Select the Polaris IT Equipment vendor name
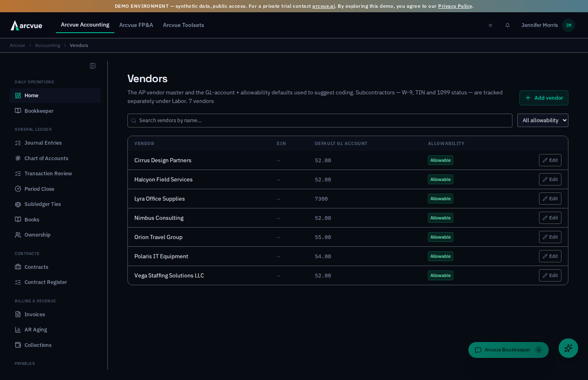 (x=161, y=256)
